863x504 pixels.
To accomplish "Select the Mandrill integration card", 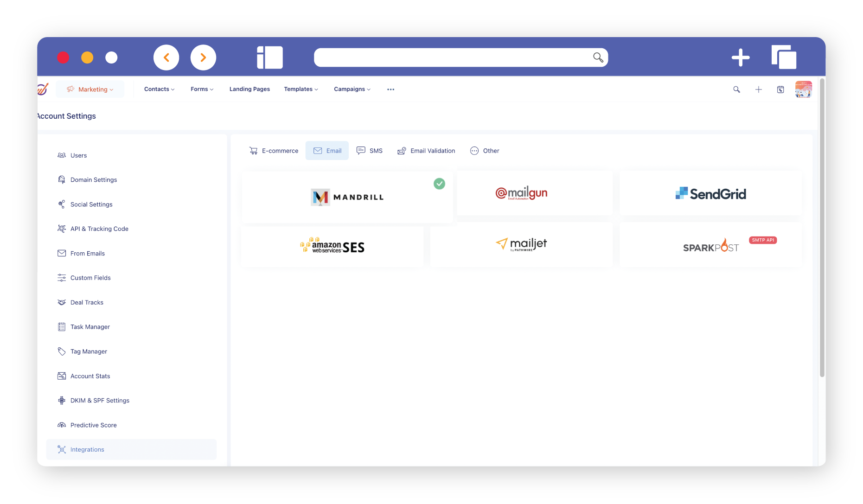I will click(347, 198).
